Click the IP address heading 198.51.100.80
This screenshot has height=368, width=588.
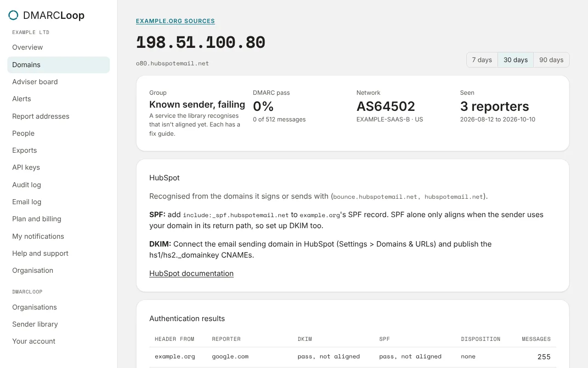(x=201, y=43)
